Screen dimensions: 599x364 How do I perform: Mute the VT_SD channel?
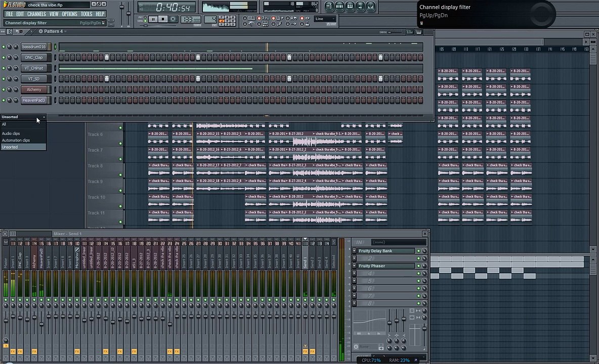pyautogui.click(x=4, y=78)
